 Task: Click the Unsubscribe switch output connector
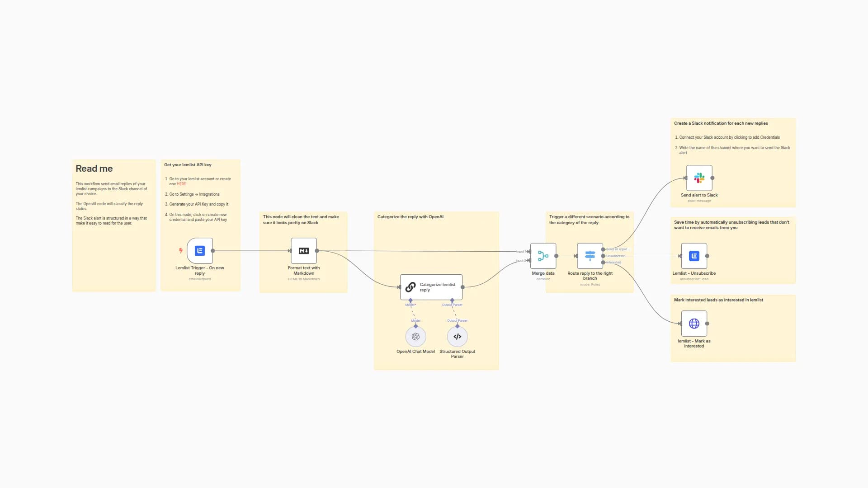coord(603,256)
